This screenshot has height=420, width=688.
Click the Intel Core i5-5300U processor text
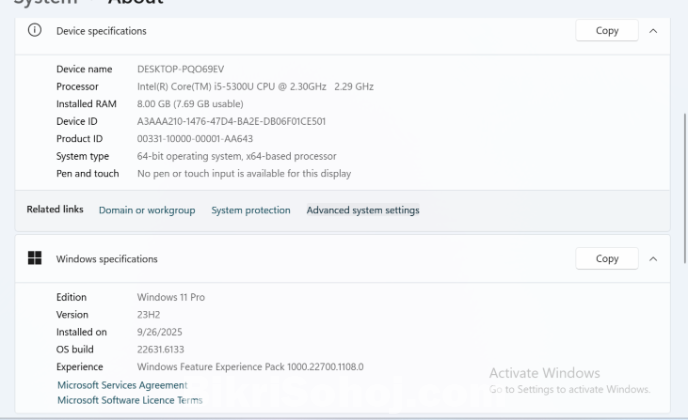point(255,87)
